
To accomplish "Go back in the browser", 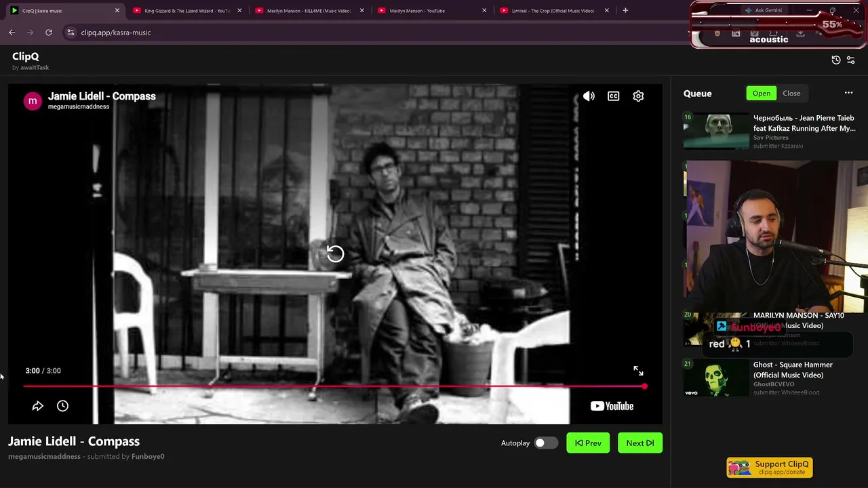I will coord(12,33).
